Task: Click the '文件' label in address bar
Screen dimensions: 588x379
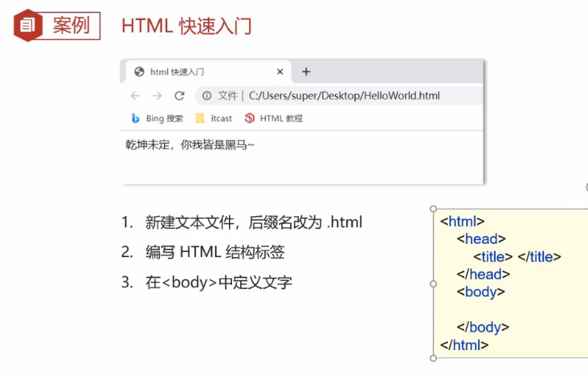Action: click(227, 96)
